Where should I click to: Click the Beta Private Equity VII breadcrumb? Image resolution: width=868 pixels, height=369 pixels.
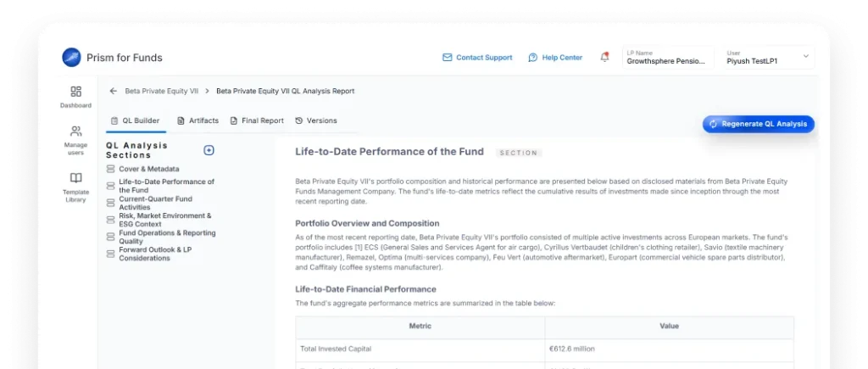click(161, 91)
